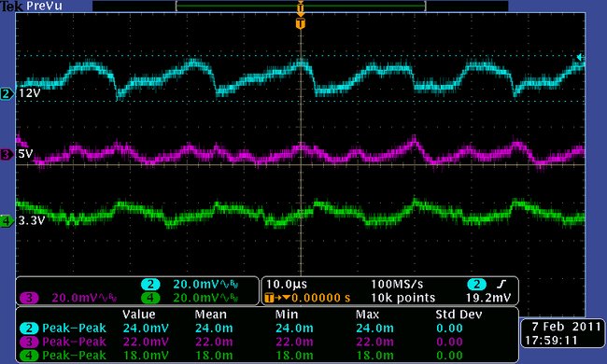The image size is (607, 364).
Task: Click the trigger source channel 2 badge
Action: pos(476,285)
